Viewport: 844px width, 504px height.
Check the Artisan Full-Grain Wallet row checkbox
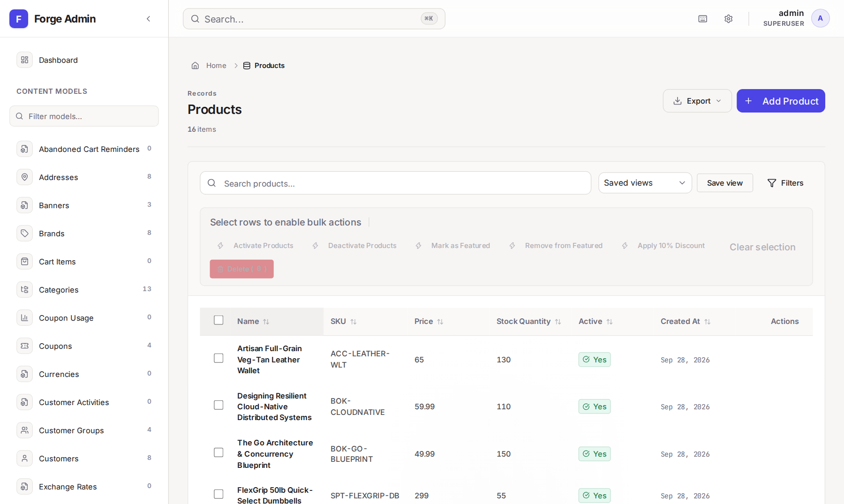(219, 358)
